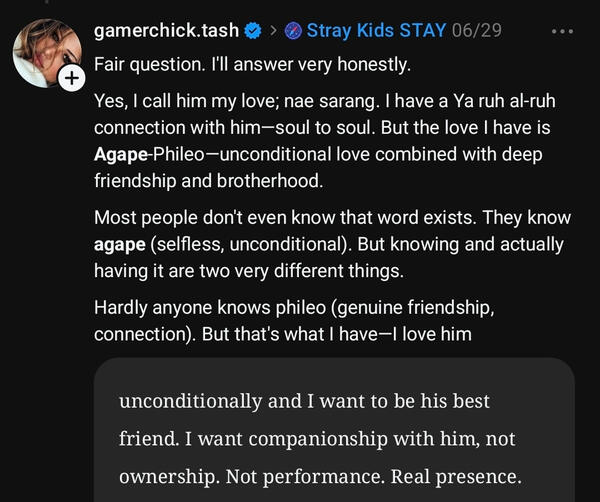
Task: Click the bold lowercase 'agape' word
Action: [x=120, y=245]
